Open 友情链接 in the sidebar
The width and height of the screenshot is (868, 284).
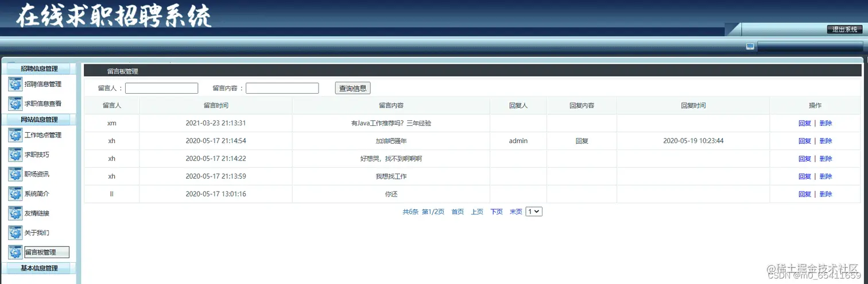tap(37, 213)
